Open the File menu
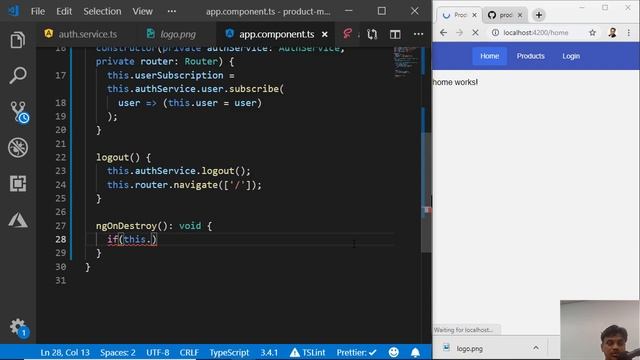Viewport: 640px width, 360px height. click(x=38, y=11)
